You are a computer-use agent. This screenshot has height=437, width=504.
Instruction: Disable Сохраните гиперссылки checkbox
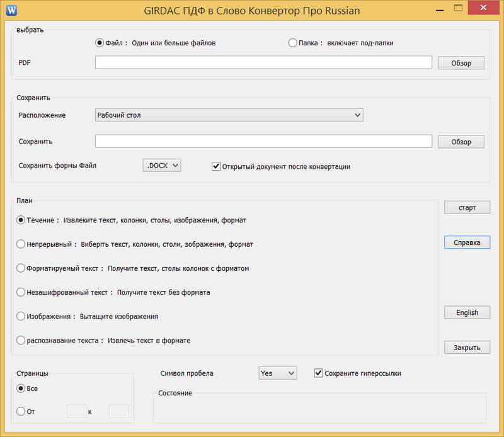[318, 373]
